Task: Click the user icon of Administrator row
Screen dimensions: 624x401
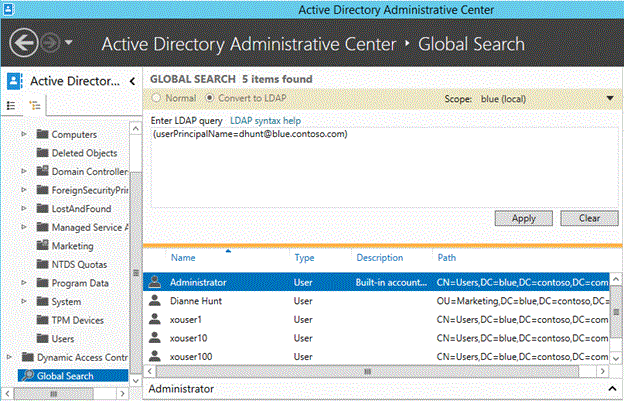Action: [x=155, y=282]
